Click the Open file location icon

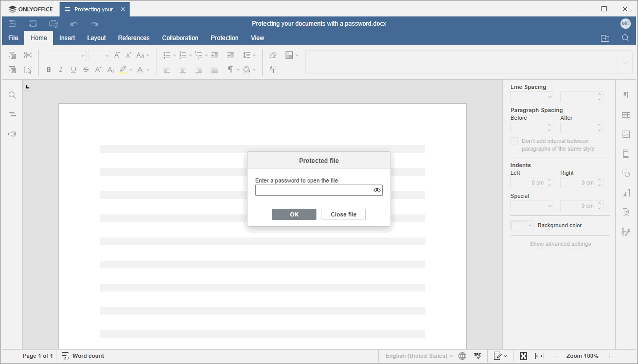(x=605, y=38)
